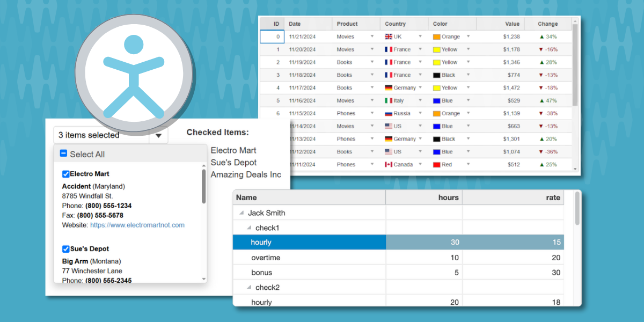Click the rate column header

click(x=513, y=197)
